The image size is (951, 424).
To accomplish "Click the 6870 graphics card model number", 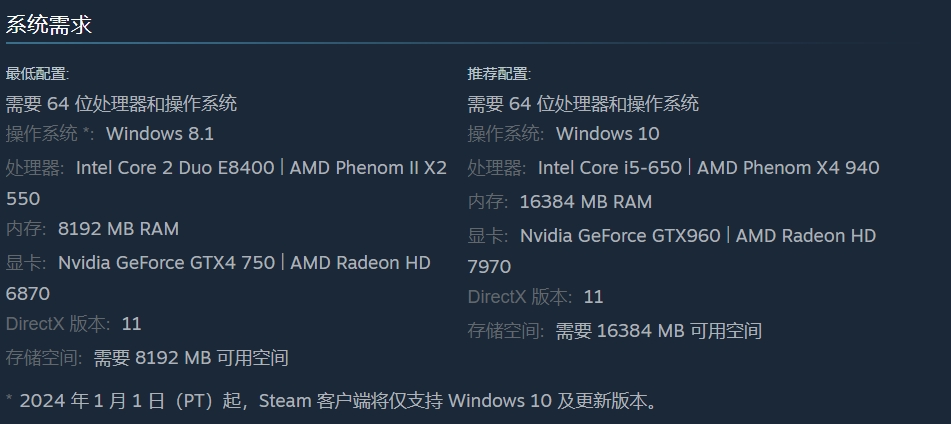I will click(x=28, y=294).
